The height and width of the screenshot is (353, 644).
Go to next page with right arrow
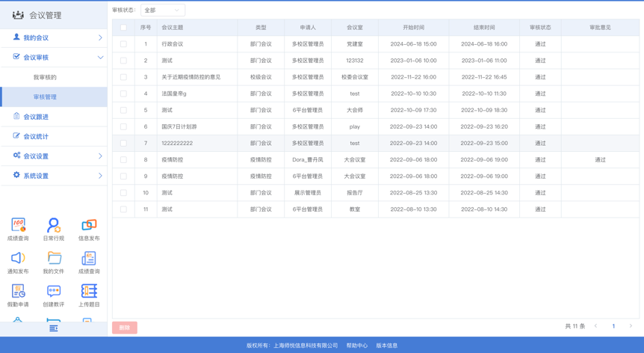631,326
